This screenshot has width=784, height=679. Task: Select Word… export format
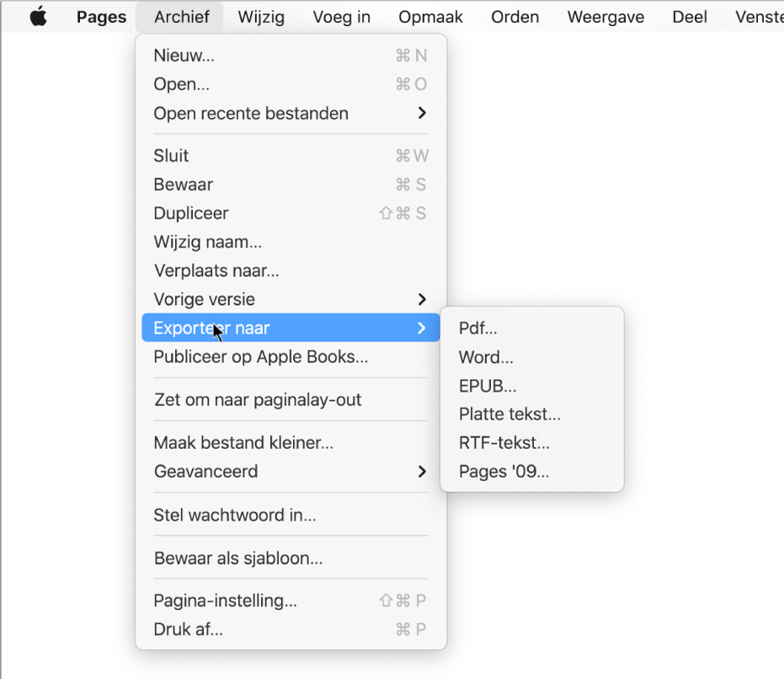(x=486, y=357)
